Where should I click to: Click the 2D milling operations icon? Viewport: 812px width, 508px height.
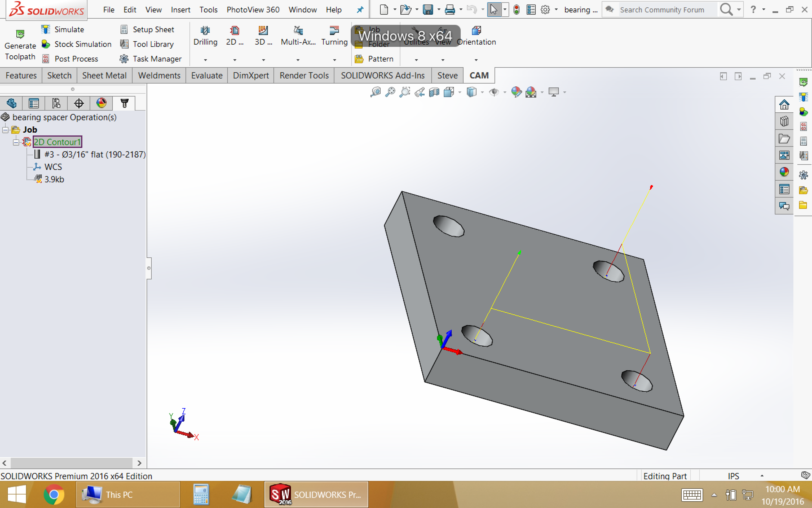[x=235, y=30]
